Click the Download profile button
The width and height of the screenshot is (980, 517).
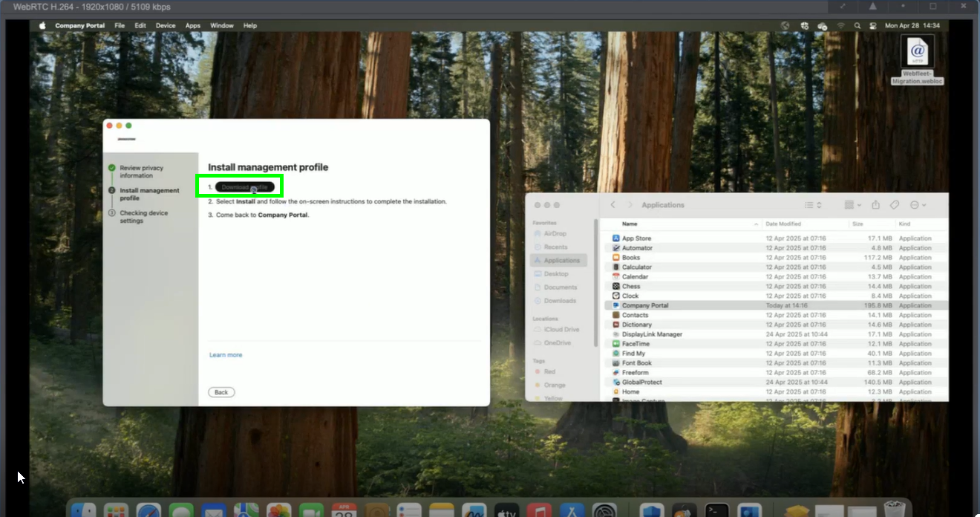click(x=245, y=187)
